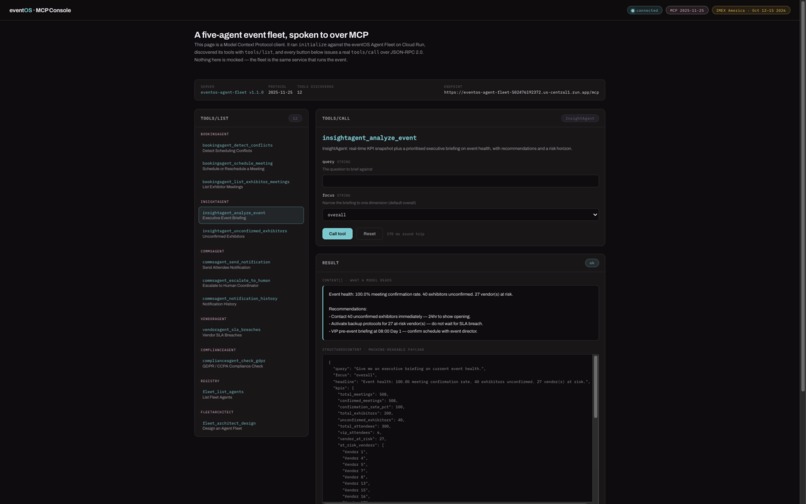Select commsagent_send_notification tool

(x=251, y=264)
